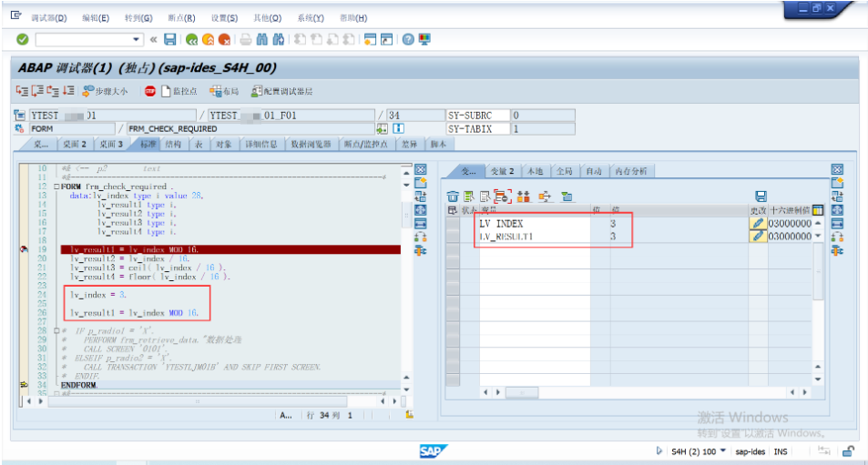This screenshot has width=868, height=465.
Task: Click the Single Step debugger icon
Action: click(22, 91)
